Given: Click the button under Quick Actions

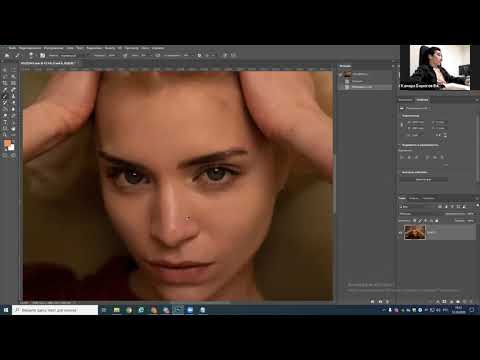Looking at the screenshot, I should tap(424, 179).
